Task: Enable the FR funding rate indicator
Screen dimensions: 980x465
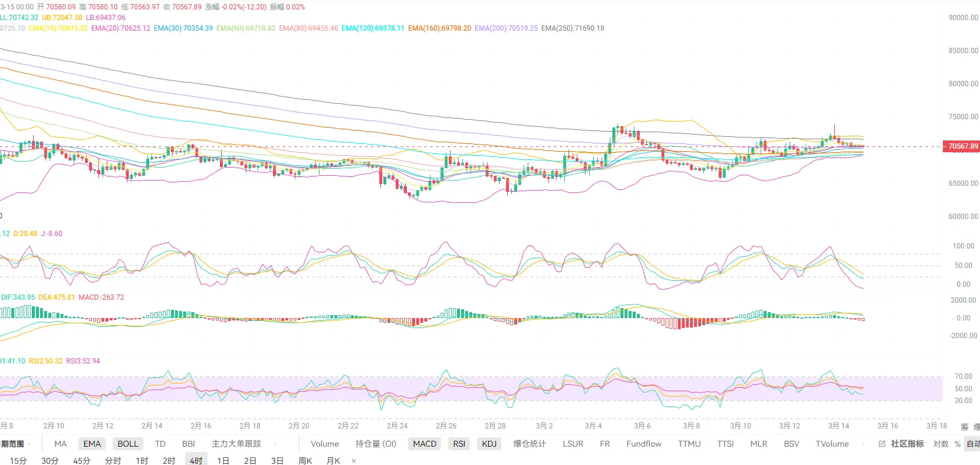Action: 605,444
